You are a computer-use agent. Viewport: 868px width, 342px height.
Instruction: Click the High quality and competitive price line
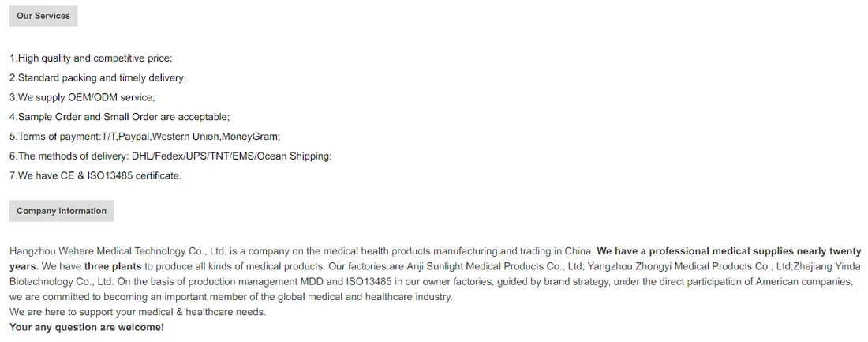tap(91, 58)
